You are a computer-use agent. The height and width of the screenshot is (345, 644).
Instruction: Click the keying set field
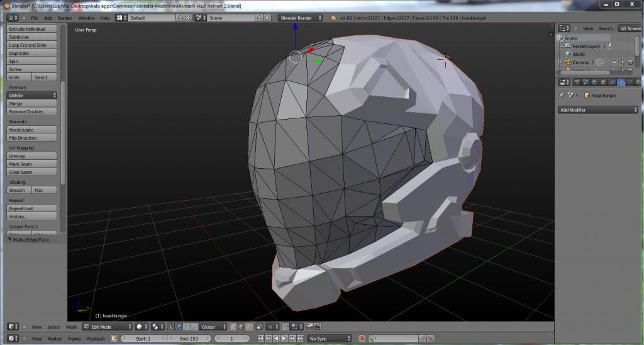tap(394, 339)
